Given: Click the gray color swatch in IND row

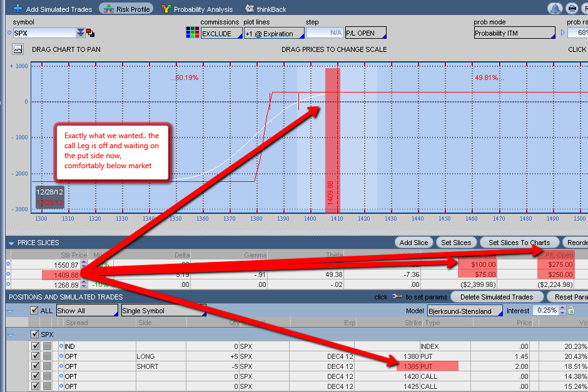Looking at the screenshot, I should [47, 346].
